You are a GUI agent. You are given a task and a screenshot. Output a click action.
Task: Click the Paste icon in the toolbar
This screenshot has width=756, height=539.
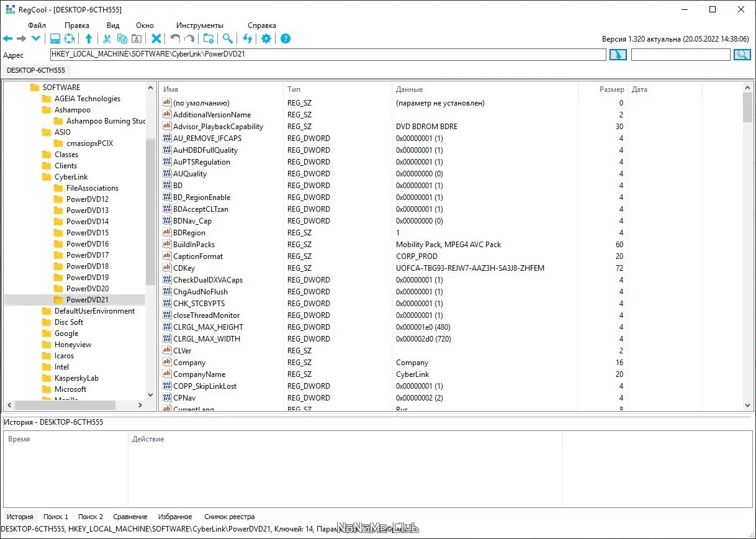136,38
